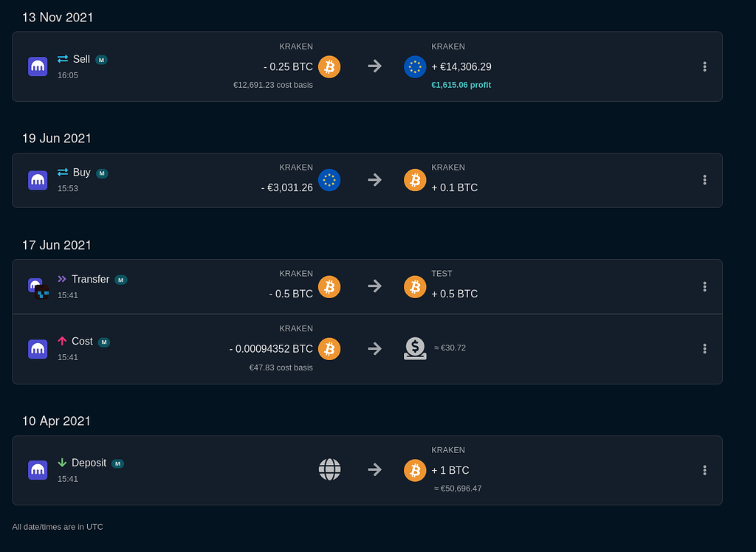The image size is (756, 552).
Task: Open more options for the Deposit row
Action: click(x=704, y=470)
